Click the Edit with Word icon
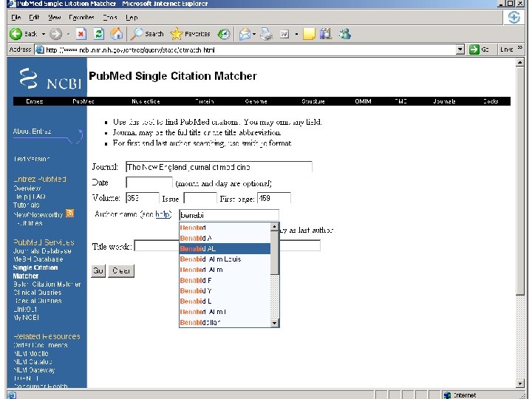Viewport: 532px width, 399px height. coord(284,34)
